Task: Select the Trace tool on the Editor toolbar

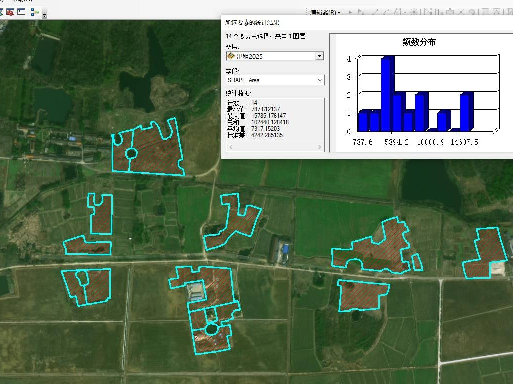Action: tap(398, 12)
